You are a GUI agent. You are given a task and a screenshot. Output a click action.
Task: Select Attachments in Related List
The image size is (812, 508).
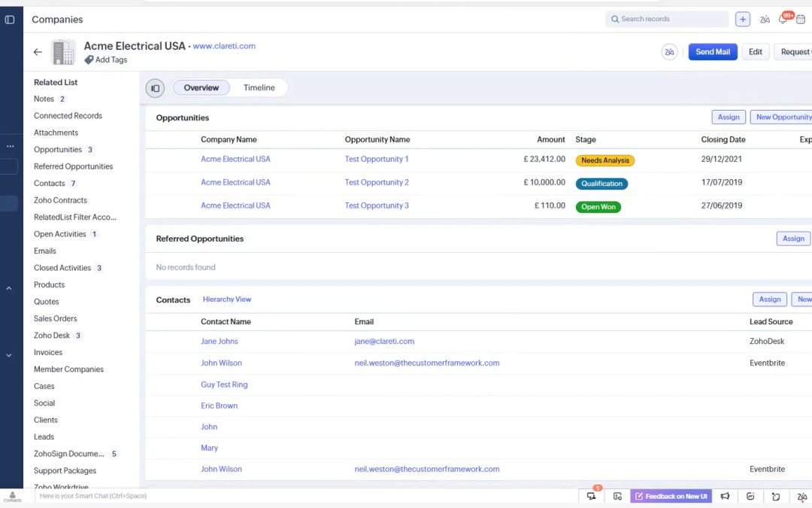click(x=56, y=132)
